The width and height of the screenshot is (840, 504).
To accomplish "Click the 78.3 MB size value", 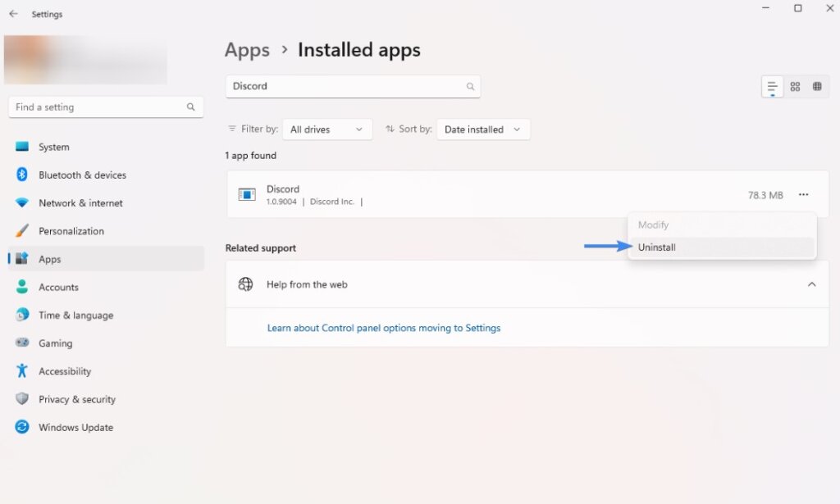I will (x=765, y=195).
